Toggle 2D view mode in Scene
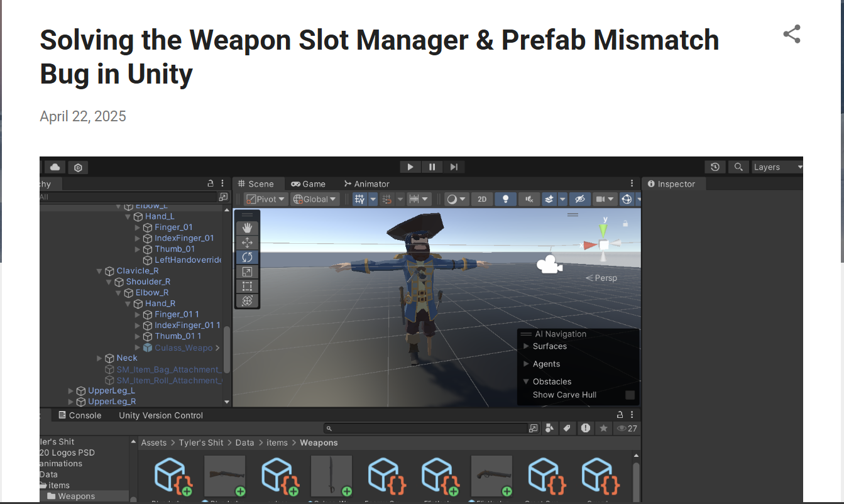This screenshot has height=504, width=844. point(482,199)
